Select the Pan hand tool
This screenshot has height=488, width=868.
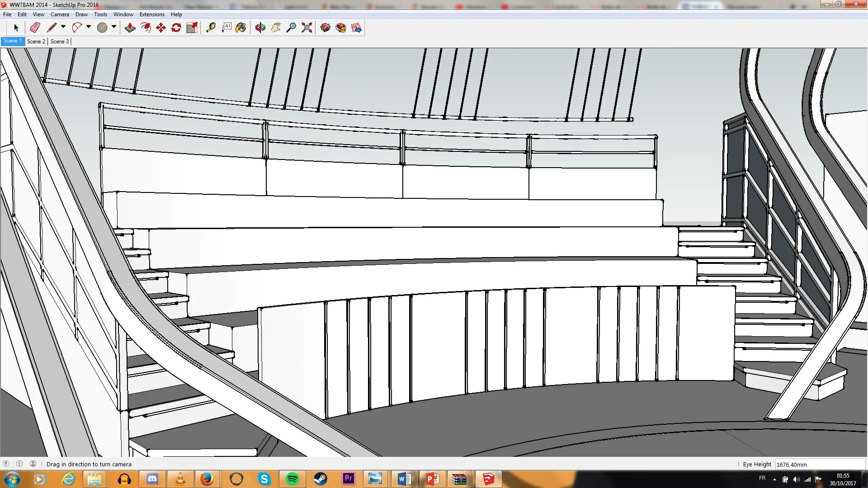pos(276,28)
